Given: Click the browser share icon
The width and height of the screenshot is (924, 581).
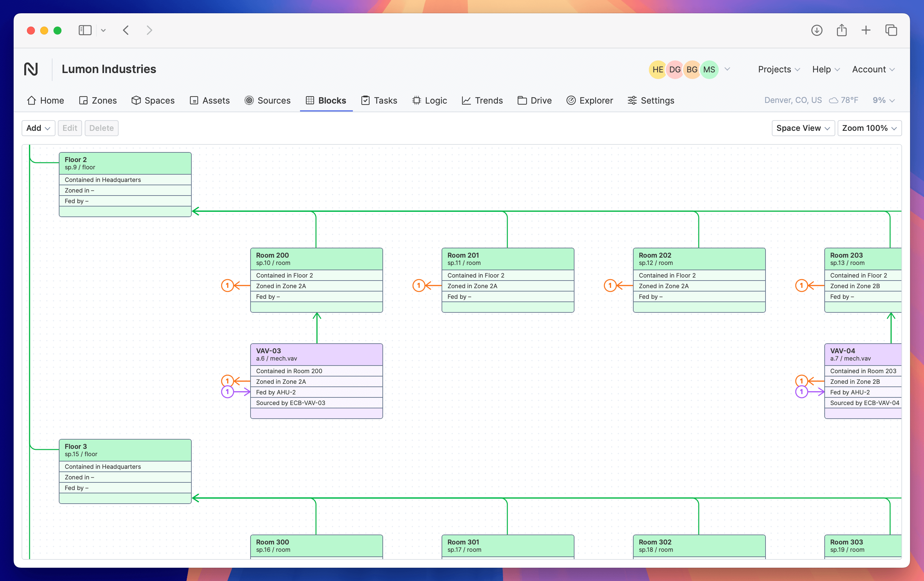Looking at the screenshot, I should [x=842, y=30].
